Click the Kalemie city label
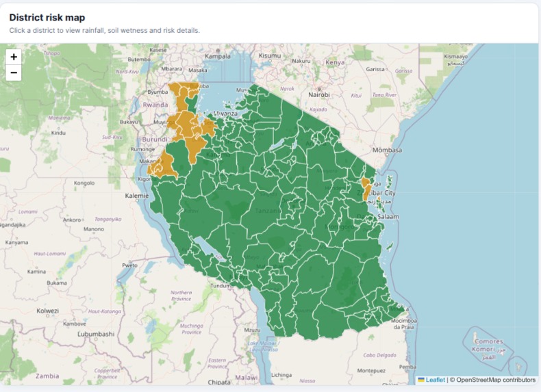The width and height of the screenshot is (541, 392). (x=137, y=196)
